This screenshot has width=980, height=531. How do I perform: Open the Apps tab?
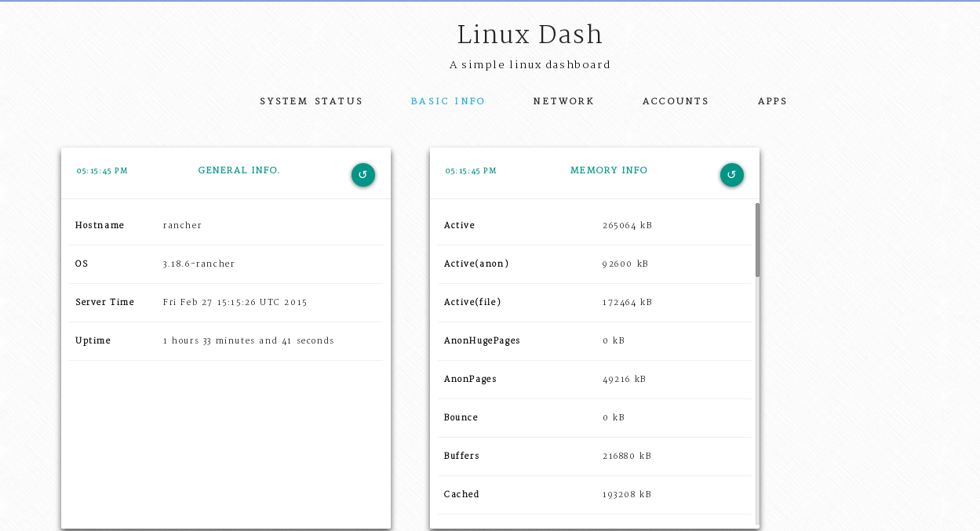coord(772,101)
